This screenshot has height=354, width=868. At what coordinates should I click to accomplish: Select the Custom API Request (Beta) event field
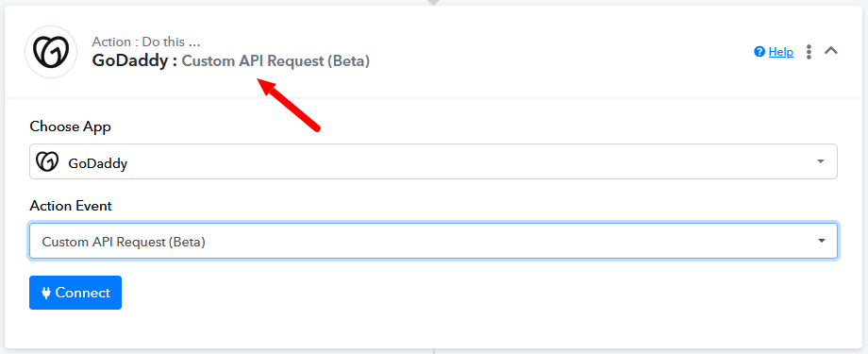[433, 241]
